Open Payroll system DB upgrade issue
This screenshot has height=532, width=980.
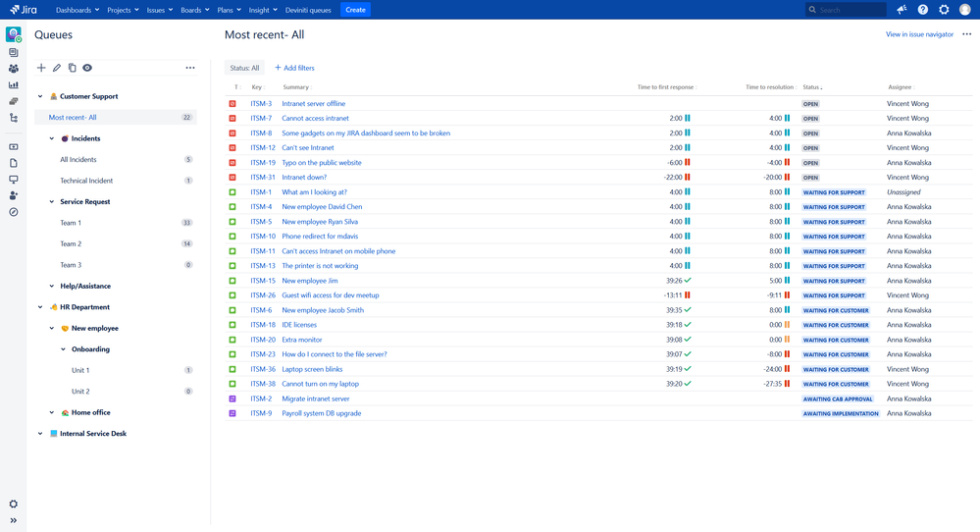(x=321, y=413)
